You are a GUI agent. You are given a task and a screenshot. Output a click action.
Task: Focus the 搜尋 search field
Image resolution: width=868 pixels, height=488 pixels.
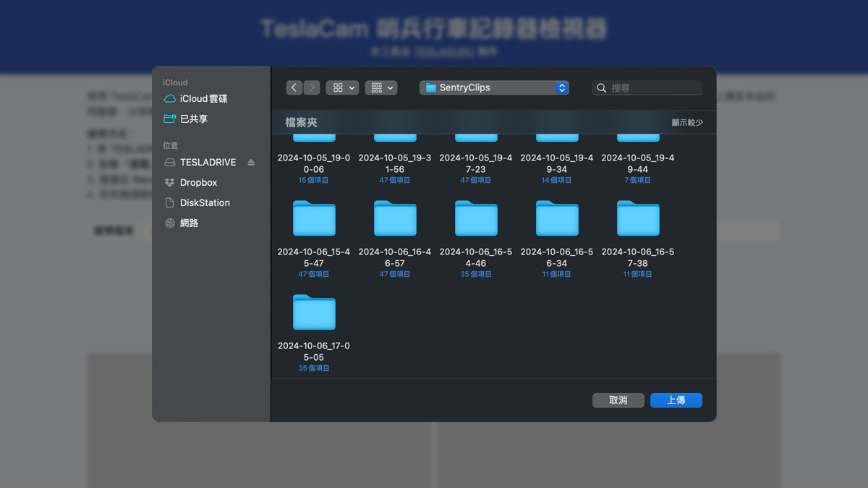pyautogui.click(x=647, y=87)
